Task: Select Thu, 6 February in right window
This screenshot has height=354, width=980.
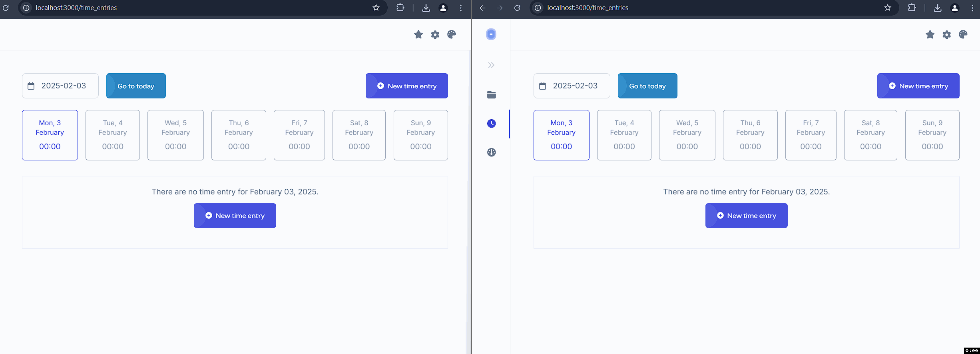Action: (x=750, y=135)
